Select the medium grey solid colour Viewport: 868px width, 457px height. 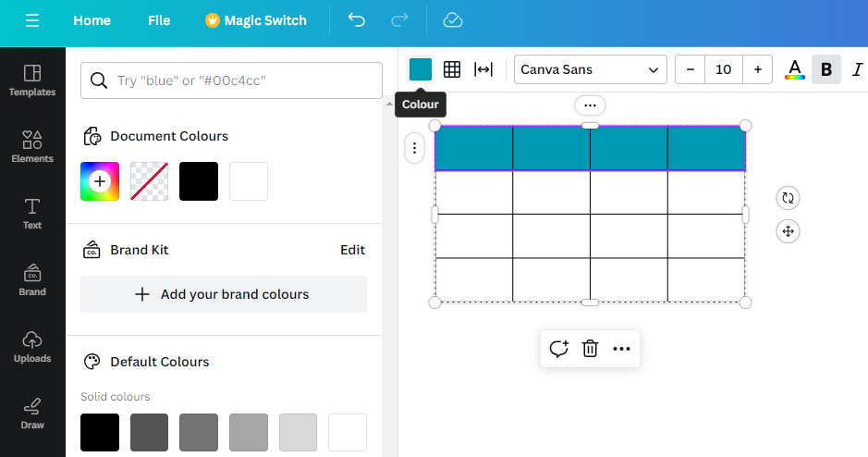pyautogui.click(x=199, y=433)
